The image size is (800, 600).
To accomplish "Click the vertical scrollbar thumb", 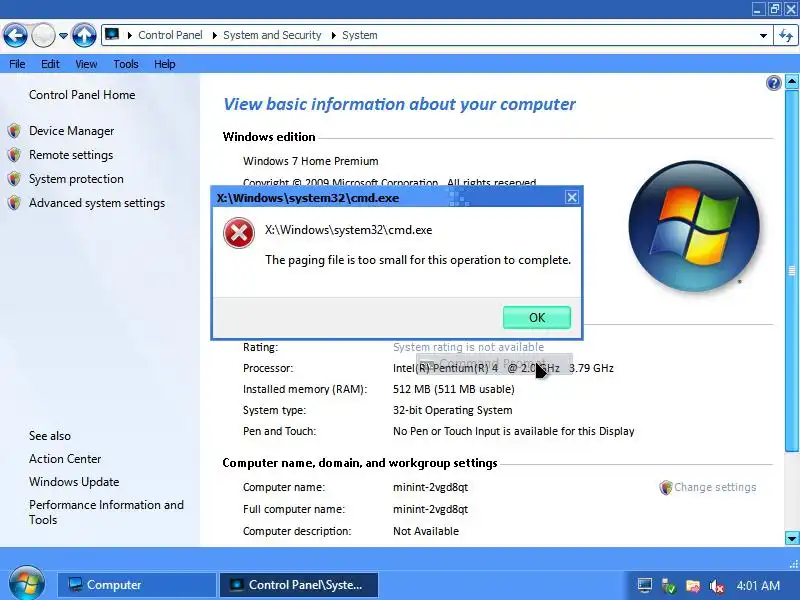I will 792,271.
